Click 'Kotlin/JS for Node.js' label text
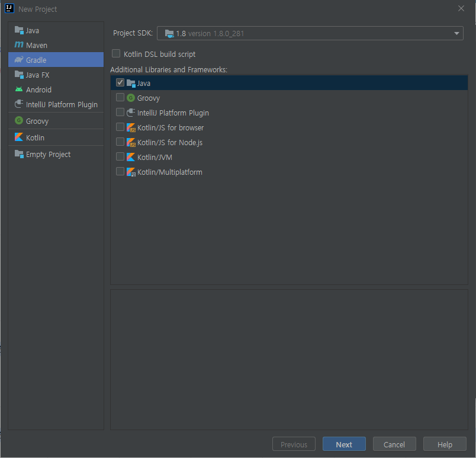 [x=170, y=142]
